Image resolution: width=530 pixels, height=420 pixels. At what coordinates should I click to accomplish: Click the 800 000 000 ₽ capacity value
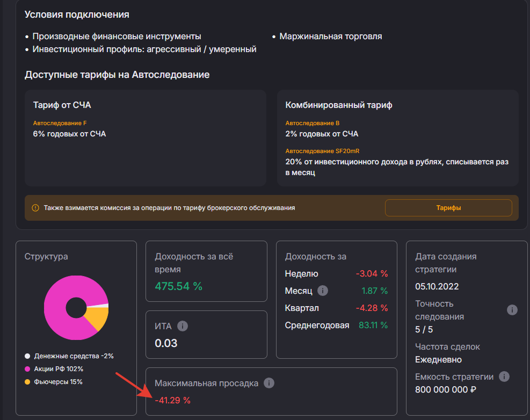pos(446,389)
